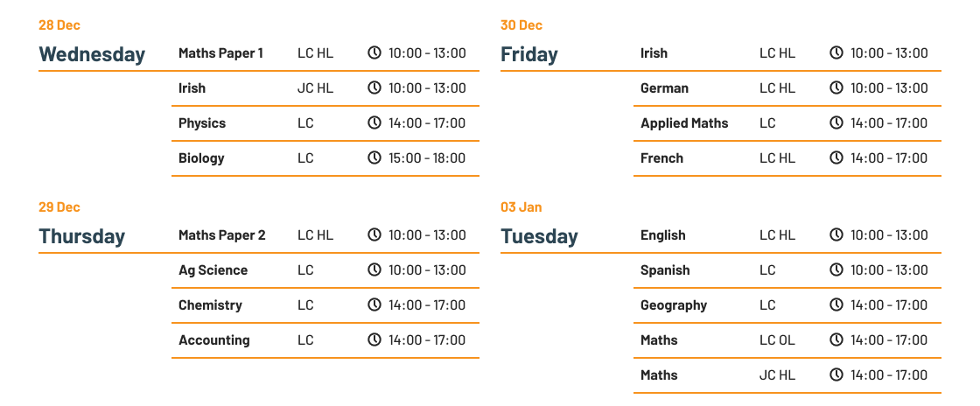Click the Tuesday day heading

pyautogui.click(x=539, y=237)
